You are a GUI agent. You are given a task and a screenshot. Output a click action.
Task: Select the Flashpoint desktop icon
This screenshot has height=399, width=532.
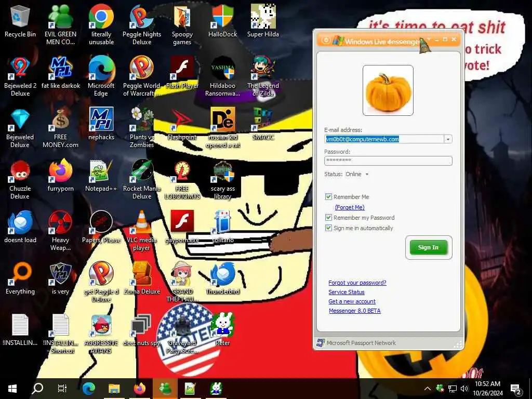(x=182, y=125)
